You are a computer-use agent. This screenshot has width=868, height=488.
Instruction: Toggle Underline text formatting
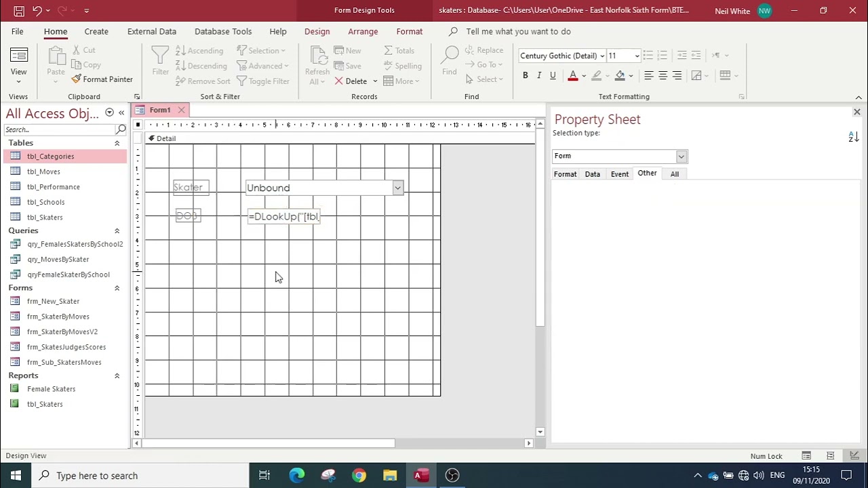point(553,75)
